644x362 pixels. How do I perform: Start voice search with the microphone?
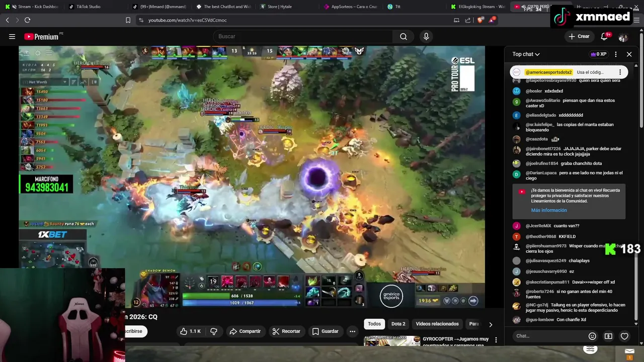coord(426,36)
